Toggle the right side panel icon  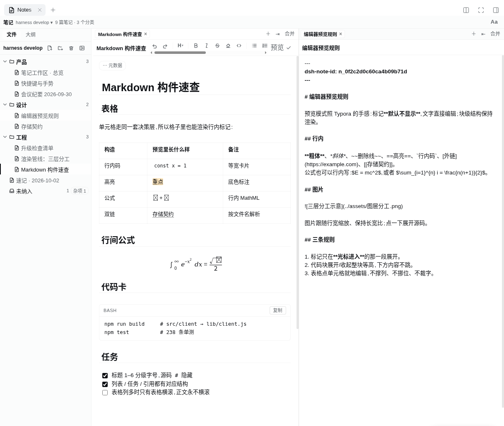pos(496,10)
